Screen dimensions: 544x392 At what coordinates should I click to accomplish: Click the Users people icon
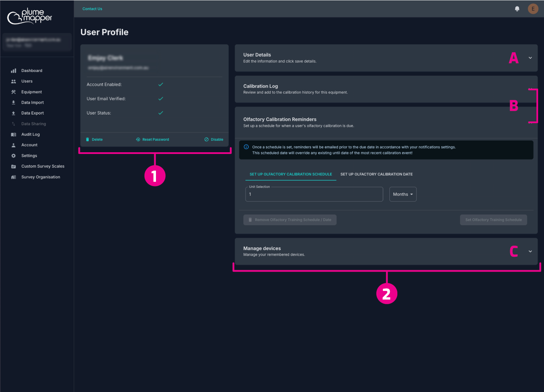(13, 81)
